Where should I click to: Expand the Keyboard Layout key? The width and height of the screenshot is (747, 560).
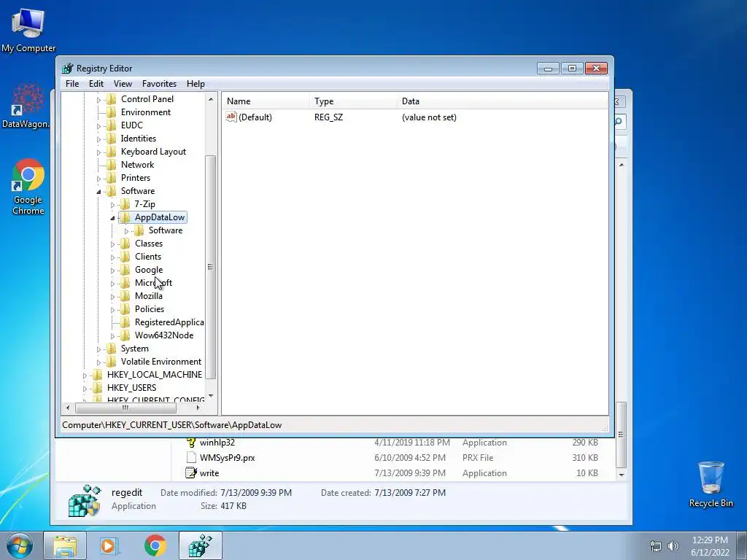tap(98, 152)
